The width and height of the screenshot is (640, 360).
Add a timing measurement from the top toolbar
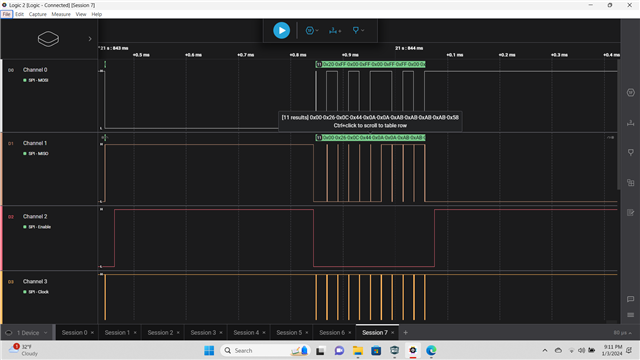point(335,30)
